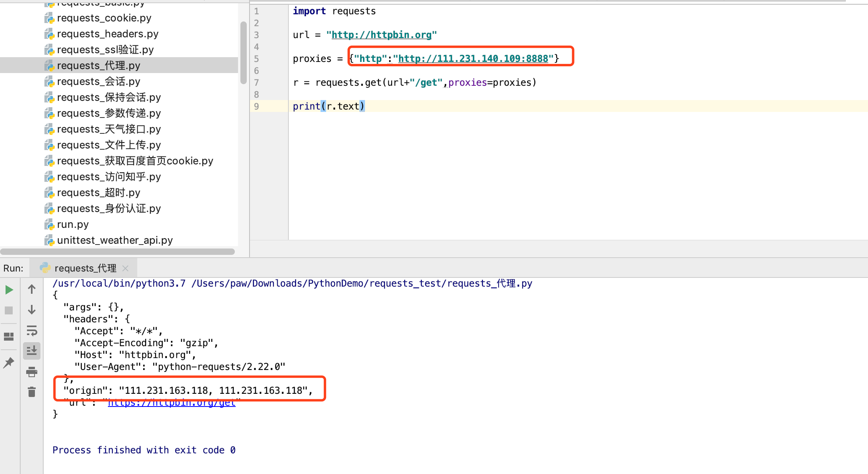This screenshot has width=868, height=474.
Task: Click the project panel horizontal scrollbar
Action: click(x=117, y=252)
